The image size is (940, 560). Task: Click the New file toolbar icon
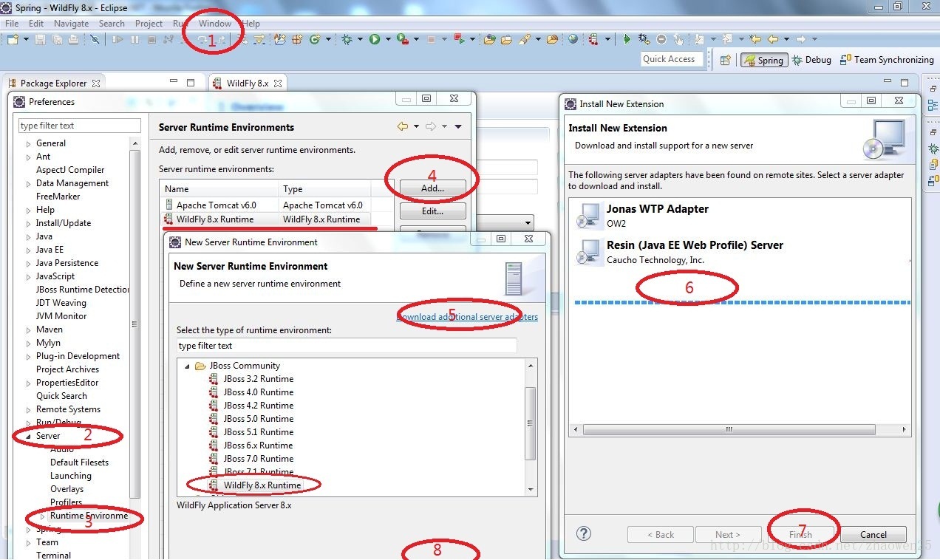pyautogui.click(x=13, y=39)
